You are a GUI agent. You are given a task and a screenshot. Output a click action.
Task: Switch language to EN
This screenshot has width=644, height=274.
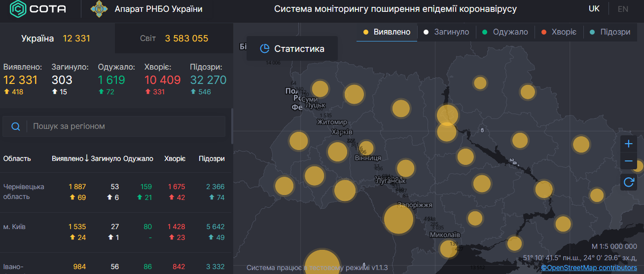point(623,9)
